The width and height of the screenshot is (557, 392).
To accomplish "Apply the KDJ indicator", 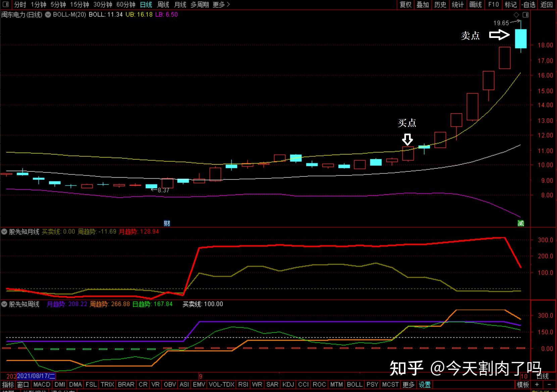I will click(x=288, y=385).
